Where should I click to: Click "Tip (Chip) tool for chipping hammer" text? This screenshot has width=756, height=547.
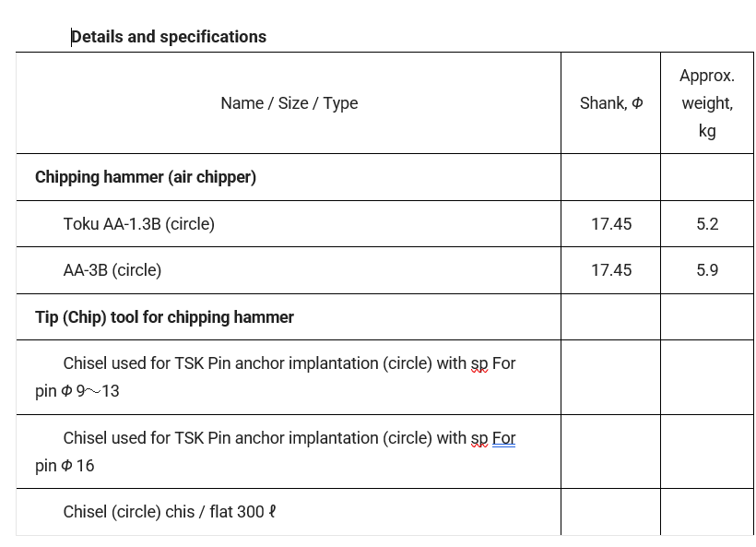click(x=164, y=317)
